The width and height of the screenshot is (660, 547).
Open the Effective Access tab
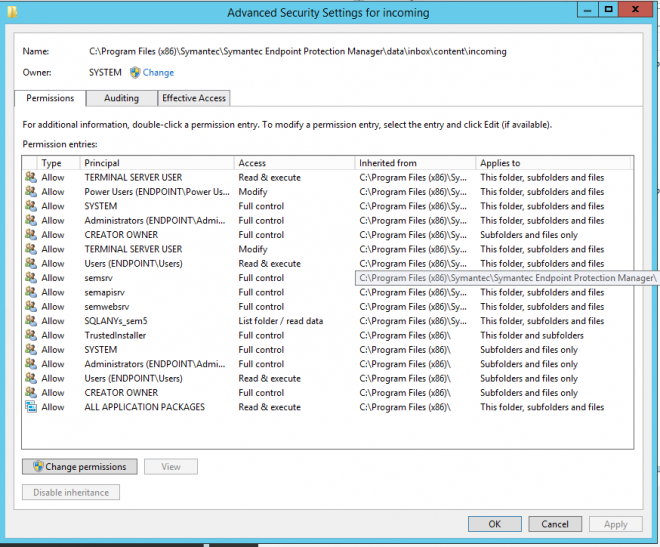[x=194, y=98]
